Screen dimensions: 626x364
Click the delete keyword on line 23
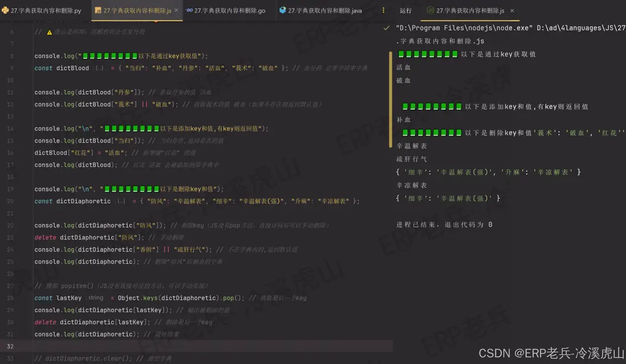point(44,237)
